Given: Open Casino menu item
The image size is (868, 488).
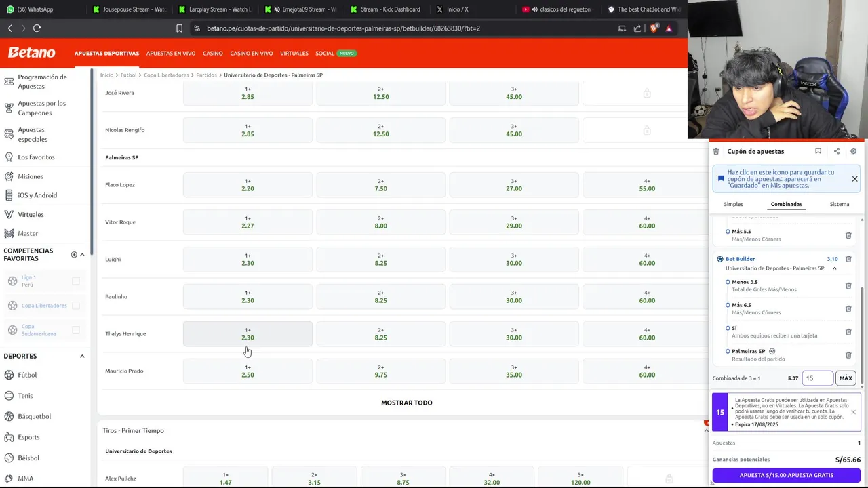Looking at the screenshot, I should [x=212, y=53].
